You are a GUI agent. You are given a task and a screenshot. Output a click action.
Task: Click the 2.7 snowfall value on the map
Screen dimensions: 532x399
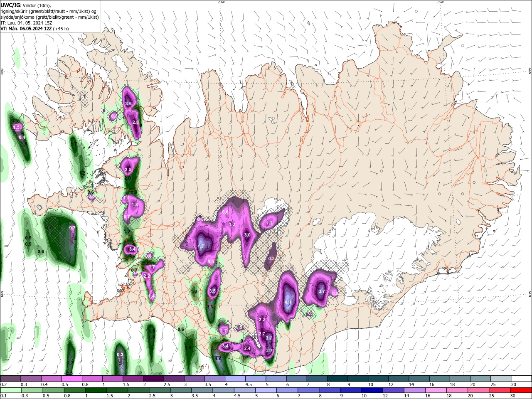coord(262,334)
